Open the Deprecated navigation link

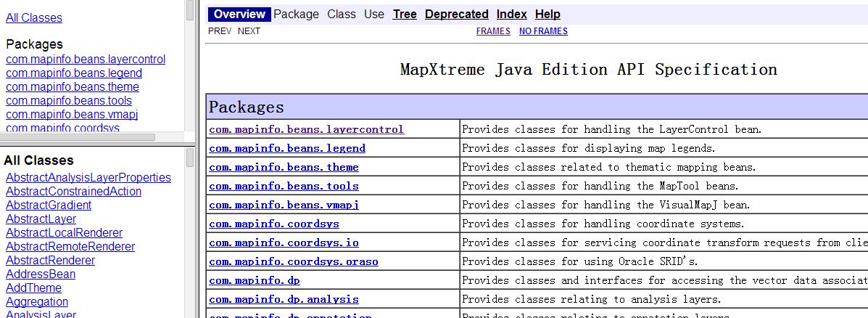click(457, 15)
